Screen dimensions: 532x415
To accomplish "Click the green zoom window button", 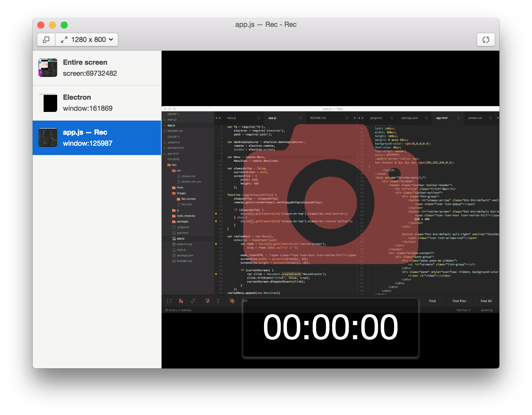I will (64, 25).
